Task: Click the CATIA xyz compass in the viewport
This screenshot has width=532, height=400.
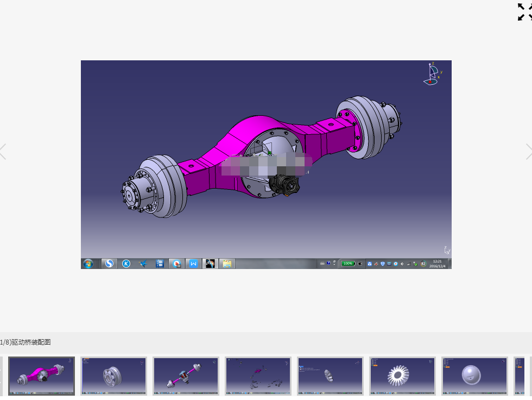Action: pos(433,74)
